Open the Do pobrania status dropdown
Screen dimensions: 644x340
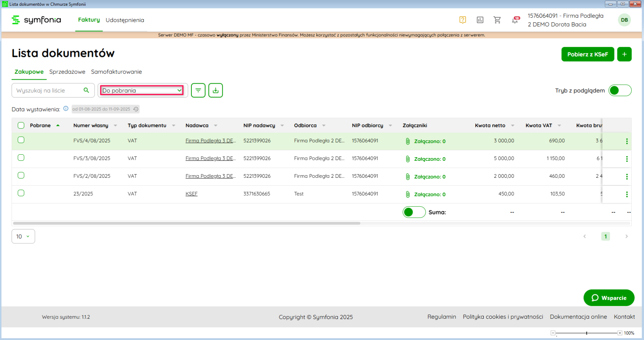pyautogui.click(x=142, y=91)
